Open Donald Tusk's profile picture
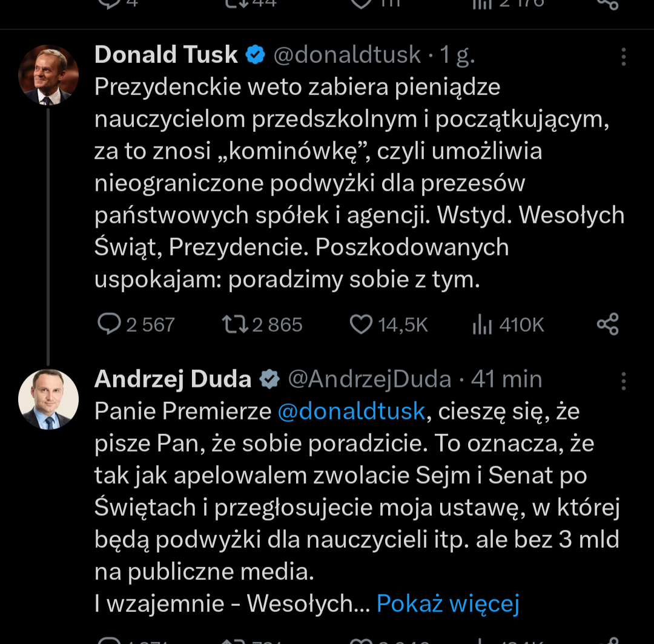This screenshot has width=654, height=644. (x=48, y=75)
